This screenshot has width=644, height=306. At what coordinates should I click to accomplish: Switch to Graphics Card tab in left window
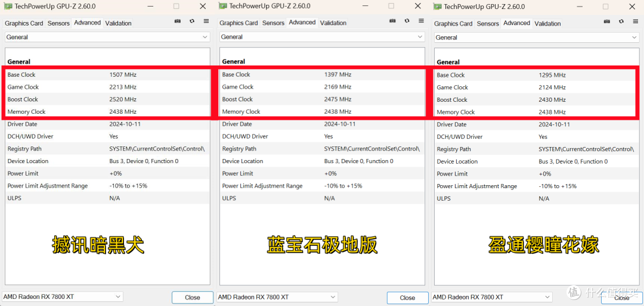click(x=24, y=23)
